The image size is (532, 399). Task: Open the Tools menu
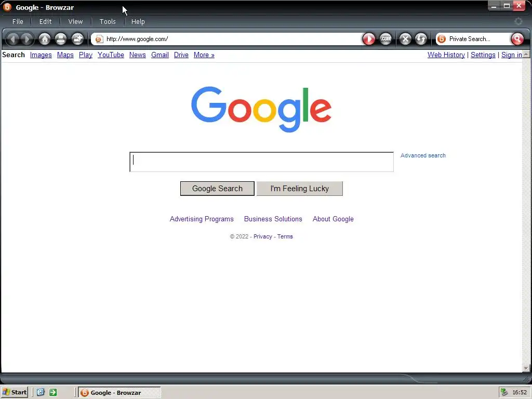(108, 22)
